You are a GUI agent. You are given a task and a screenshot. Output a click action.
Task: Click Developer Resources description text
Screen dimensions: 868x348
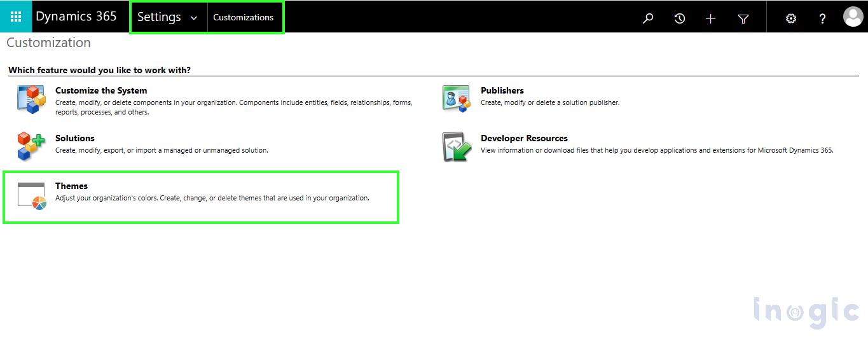pyautogui.click(x=657, y=150)
